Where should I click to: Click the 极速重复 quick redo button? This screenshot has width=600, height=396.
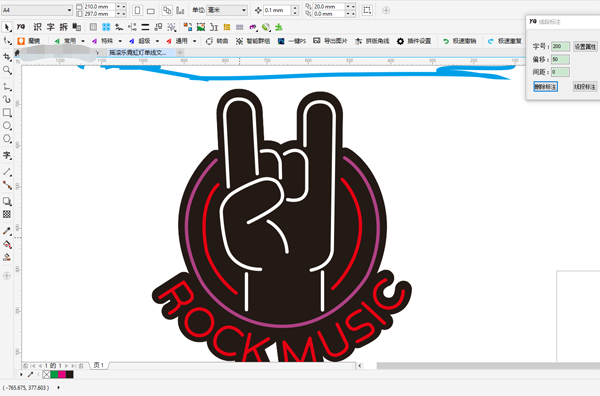tap(505, 41)
